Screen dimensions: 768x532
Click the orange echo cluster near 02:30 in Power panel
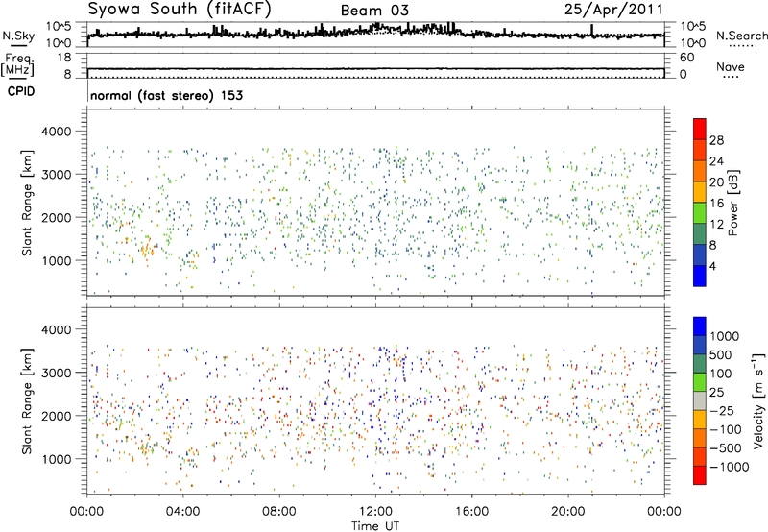(x=147, y=250)
